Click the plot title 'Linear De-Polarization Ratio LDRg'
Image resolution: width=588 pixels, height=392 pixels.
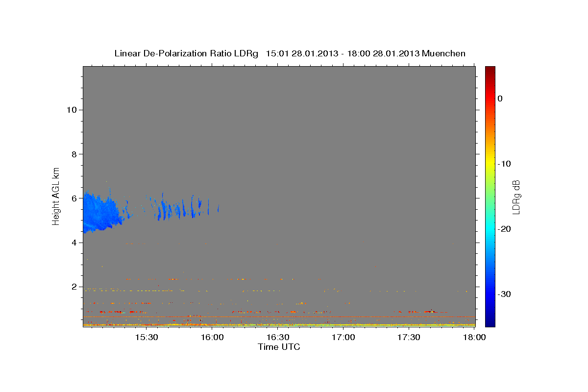coord(186,53)
